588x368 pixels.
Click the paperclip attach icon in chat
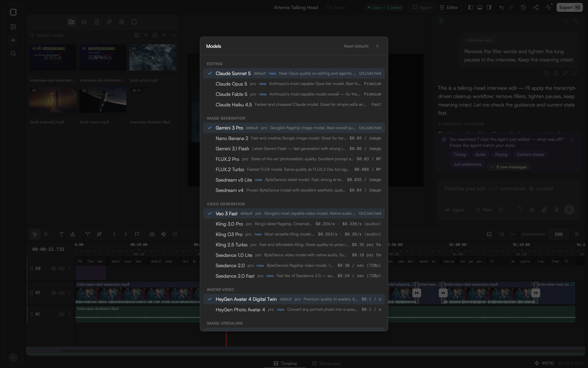click(544, 210)
